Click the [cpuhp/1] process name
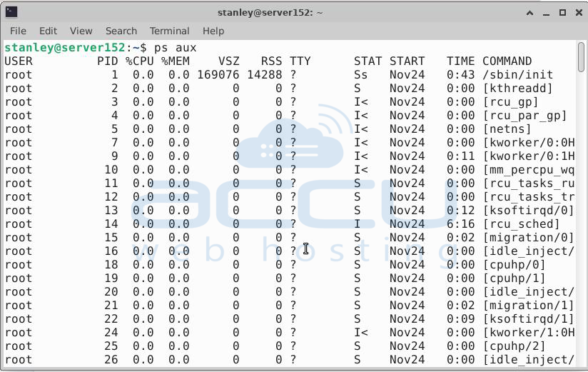Image resolution: width=588 pixels, height=372 pixels. [514, 278]
